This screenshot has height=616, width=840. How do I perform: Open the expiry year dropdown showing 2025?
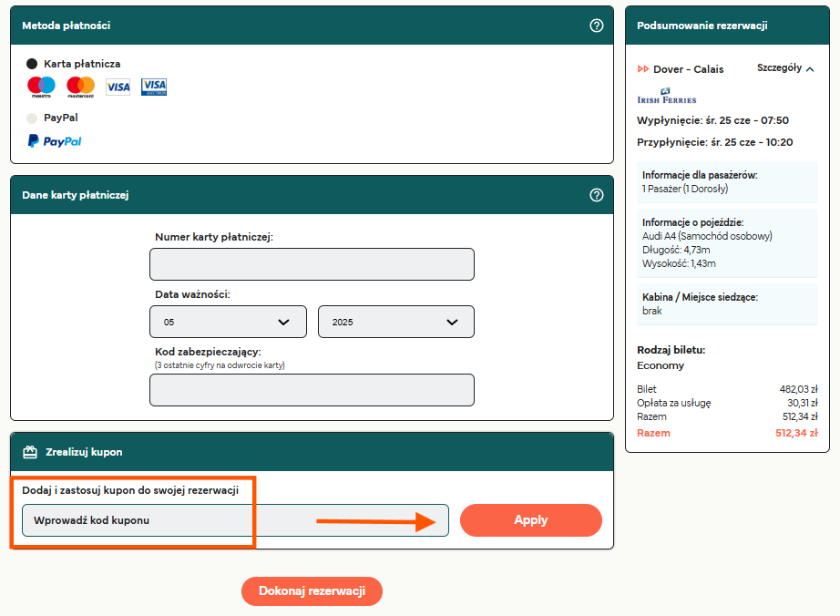[x=395, y=323]
